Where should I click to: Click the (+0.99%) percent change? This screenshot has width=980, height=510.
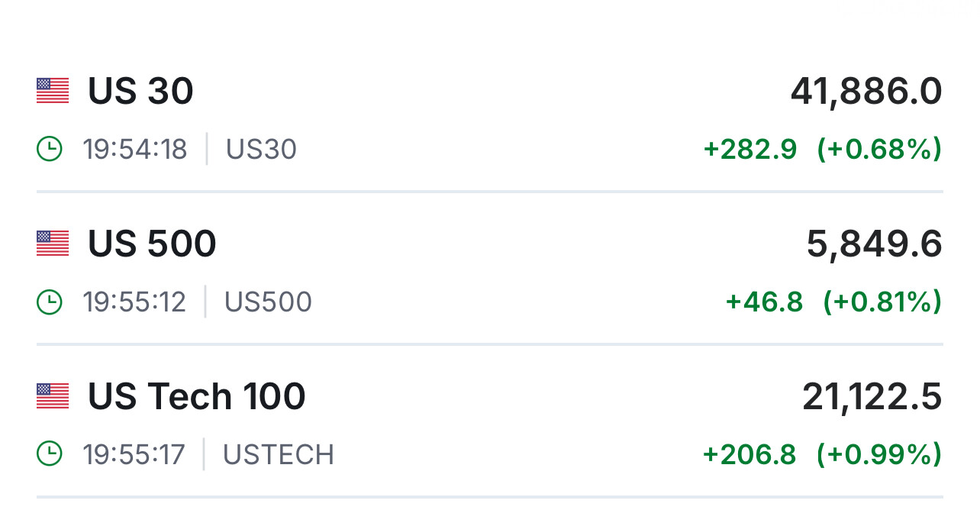[x=878, y=455]
